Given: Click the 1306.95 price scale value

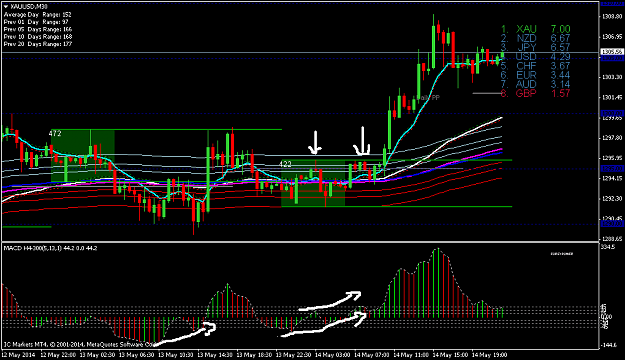Looking at the screenshot, I should tap(612, 37).
